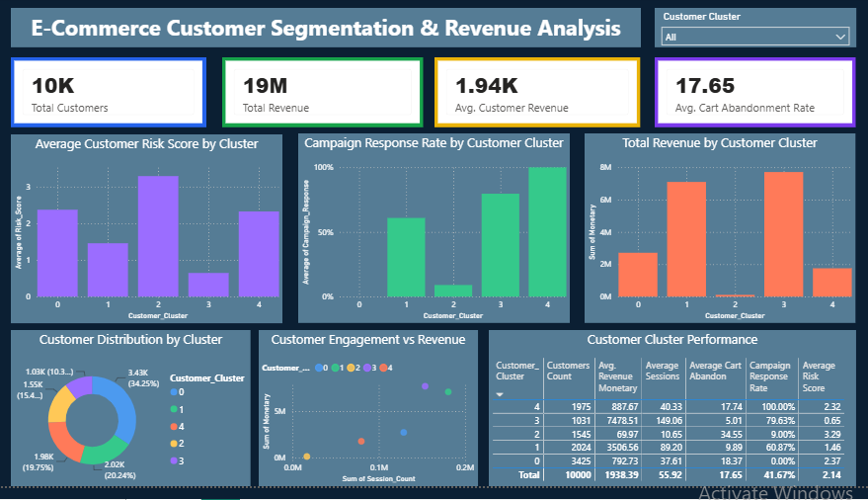Click cluster 3 bar in Campaign Response chart
The image size is (868, 500).
coord(501,245)
